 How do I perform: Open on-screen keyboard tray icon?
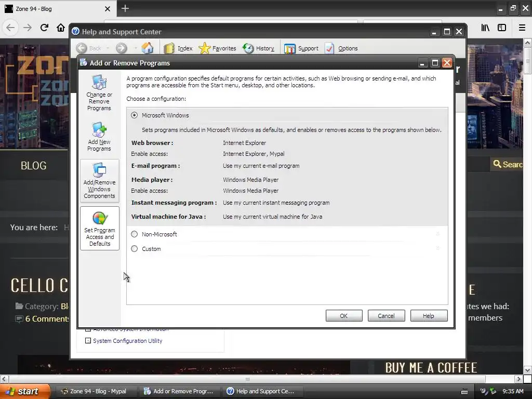[464, 392]
